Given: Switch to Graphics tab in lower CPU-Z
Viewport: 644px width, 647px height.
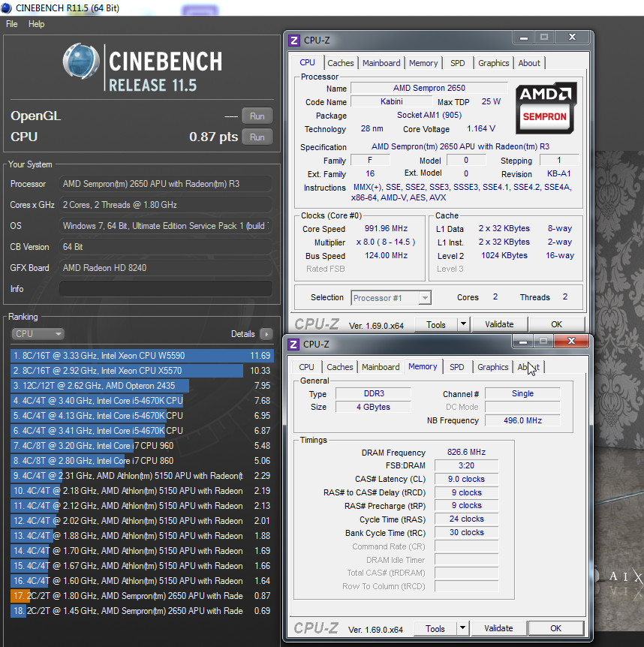Looking at the screenshot, I should point(492,367).
